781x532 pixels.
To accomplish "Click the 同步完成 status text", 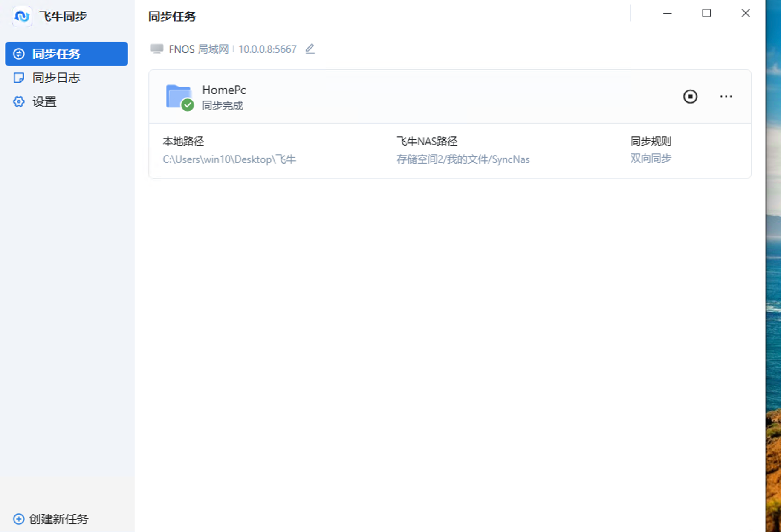I will (x=223, y=106).
